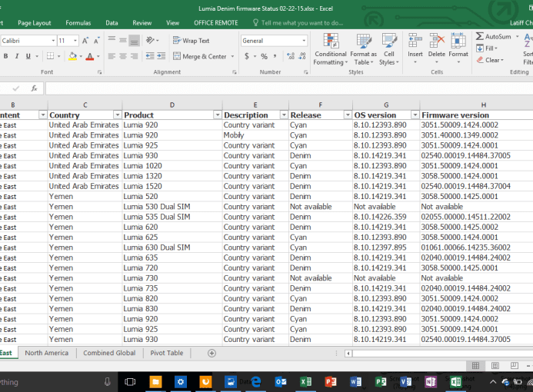533x392 pixels.
Task: Open Task View on taskbar
Action: click(x=130, y=382)
